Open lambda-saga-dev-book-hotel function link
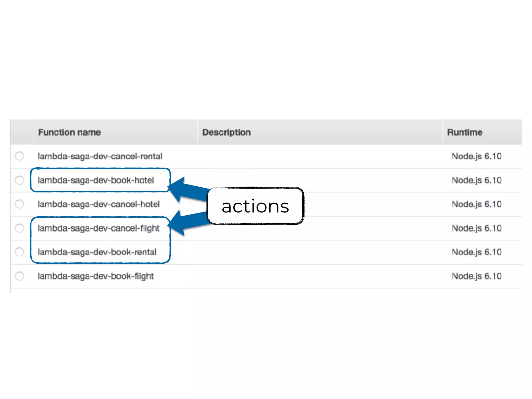This screenshot has height=399, width=532. coord(96,180)
